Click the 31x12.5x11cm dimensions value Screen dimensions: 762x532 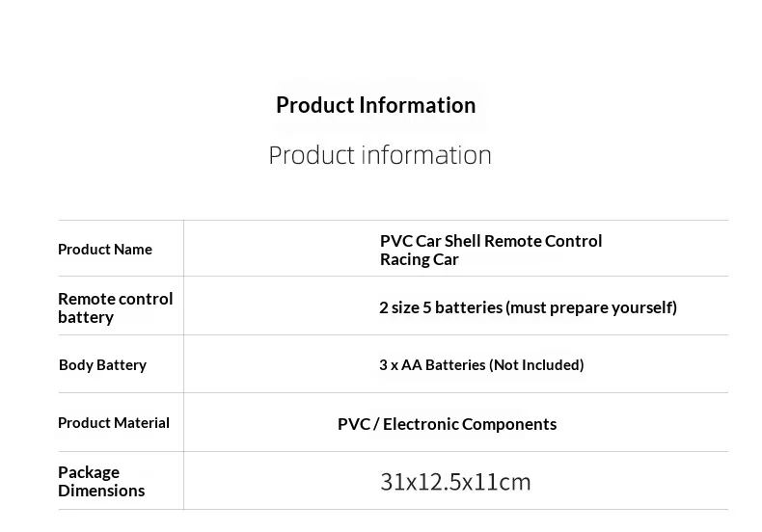pyautogui.click(x=455, y=482)
